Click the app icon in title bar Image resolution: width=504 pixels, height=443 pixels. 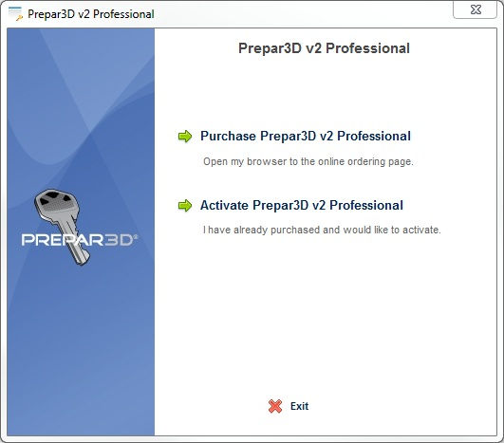click(x=15, y=14)
